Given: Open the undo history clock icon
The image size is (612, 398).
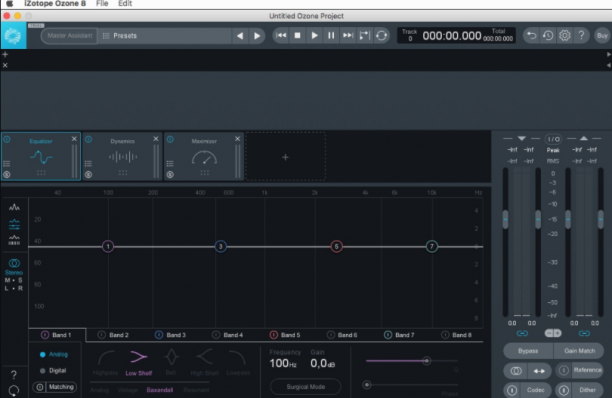Looking at the screenshot, I should coord(548,36).
